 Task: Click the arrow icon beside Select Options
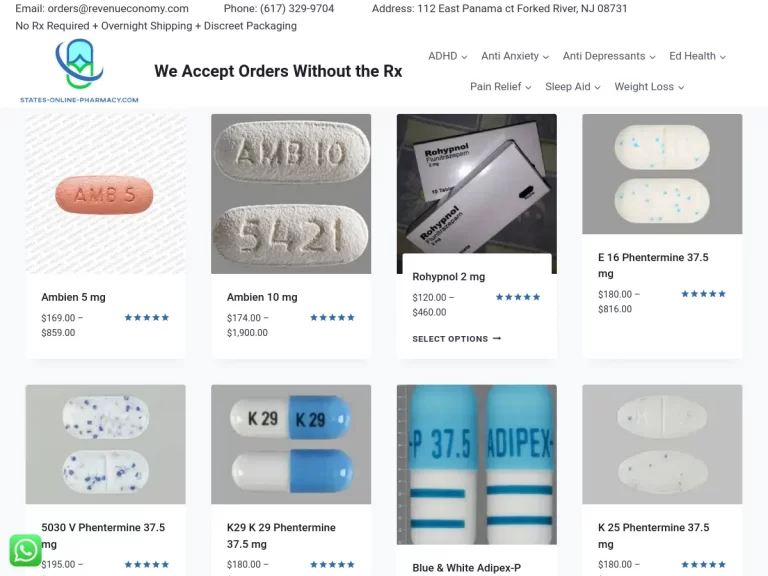(x=497, y=338)
